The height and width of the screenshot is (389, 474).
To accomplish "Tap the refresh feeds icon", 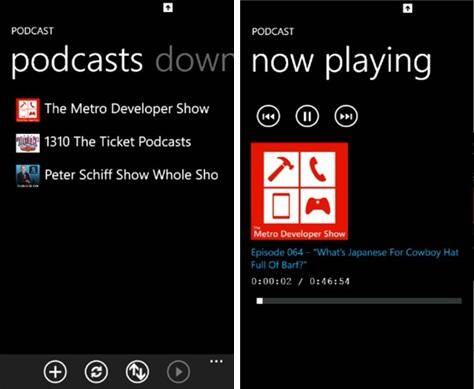I will tap(96, 372).
